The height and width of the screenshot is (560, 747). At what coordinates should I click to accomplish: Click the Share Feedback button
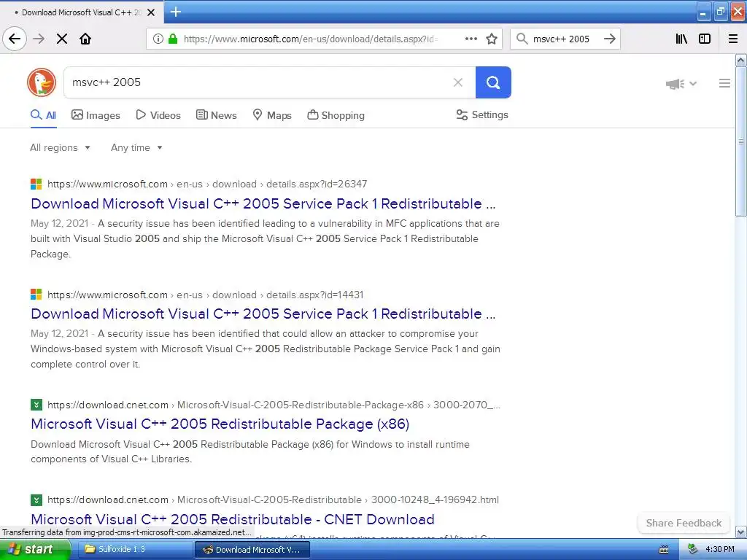684,523
